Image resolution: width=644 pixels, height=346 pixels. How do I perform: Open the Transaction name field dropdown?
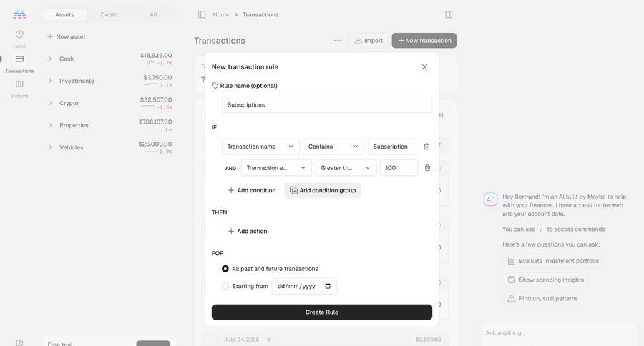(x=260, y=147)
